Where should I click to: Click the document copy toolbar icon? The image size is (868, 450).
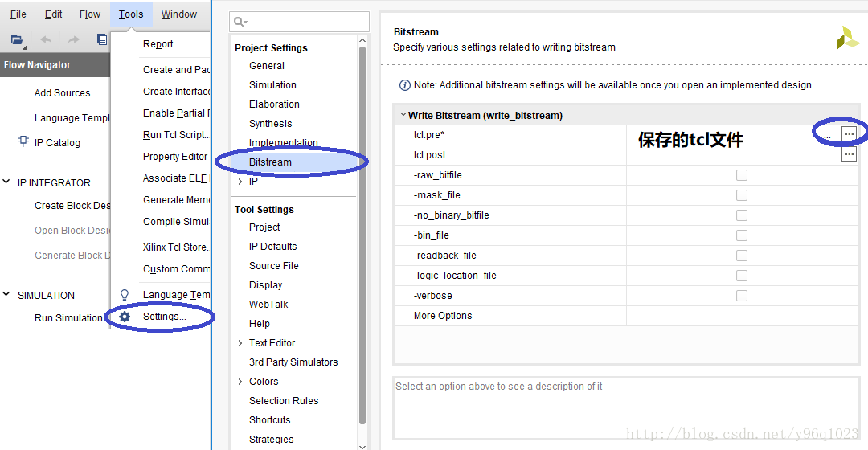coord(102,39)
